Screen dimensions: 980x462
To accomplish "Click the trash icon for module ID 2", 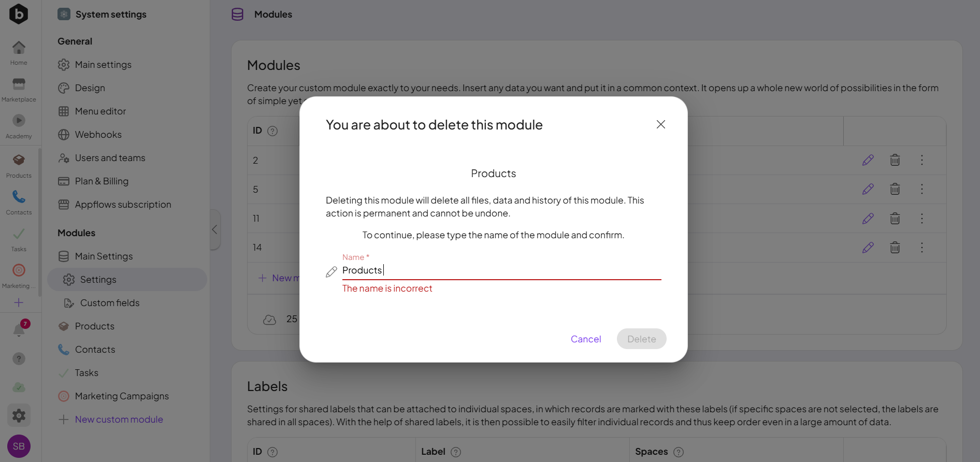I will click(x=895, y=160).
